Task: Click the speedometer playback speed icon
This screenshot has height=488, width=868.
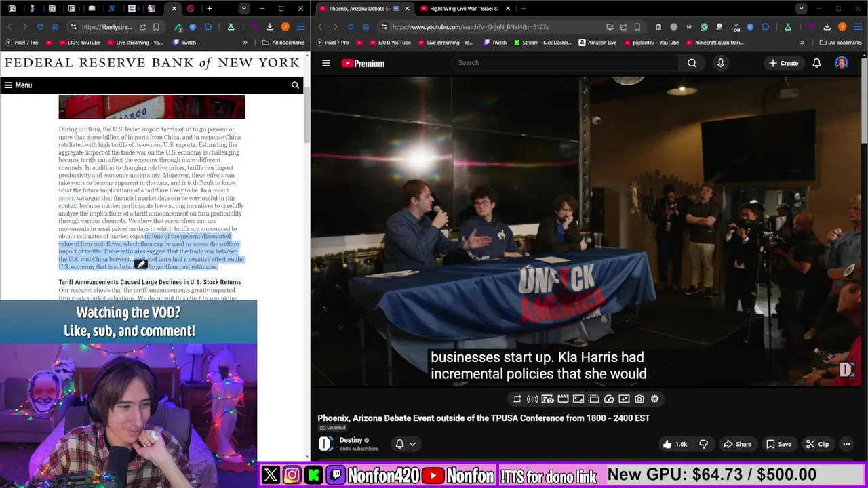Action: coord(608,399)
